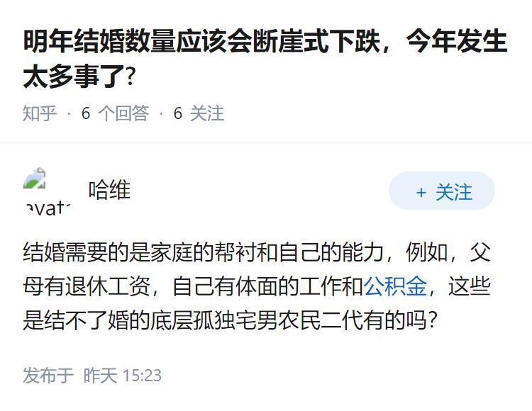View the 个回答 answers count
532x411 pixels.
(123, 113)
